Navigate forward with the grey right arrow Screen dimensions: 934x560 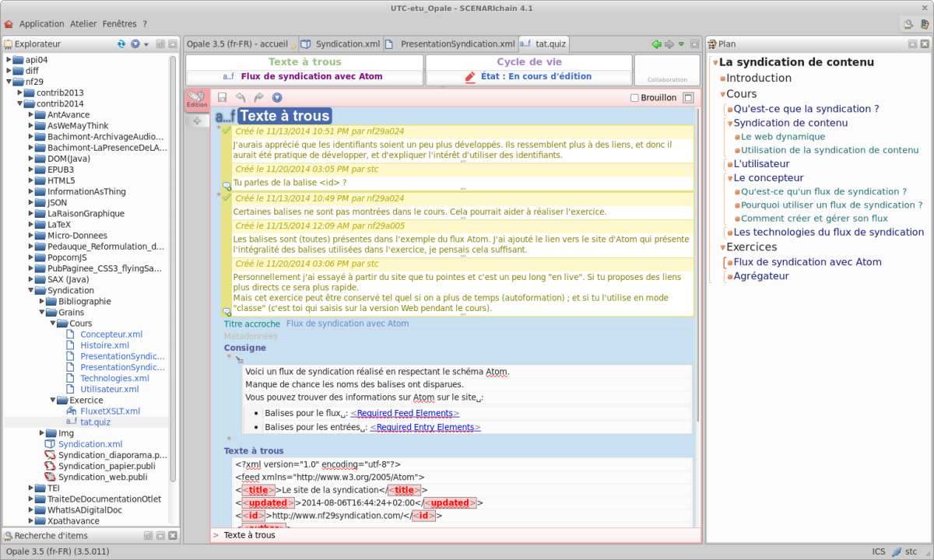pos(669,44)
